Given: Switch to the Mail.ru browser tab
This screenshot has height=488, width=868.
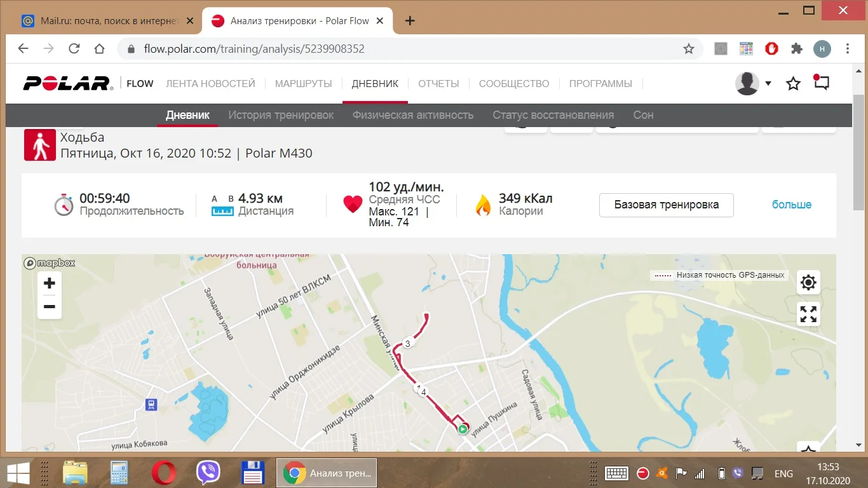Looking at the screenshot, I should pyautogui.click(x=109, y=21).
